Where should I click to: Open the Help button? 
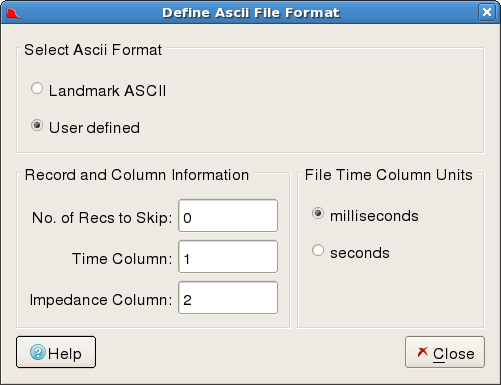56,352
